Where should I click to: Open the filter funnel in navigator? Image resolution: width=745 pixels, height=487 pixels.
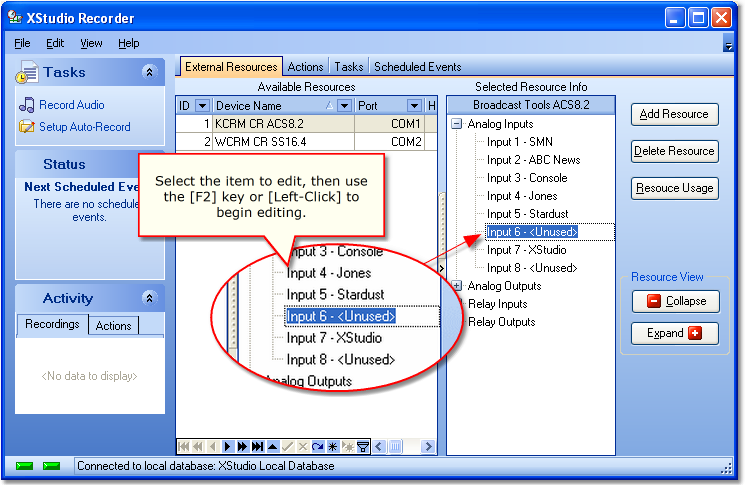(x=363, y=447)
